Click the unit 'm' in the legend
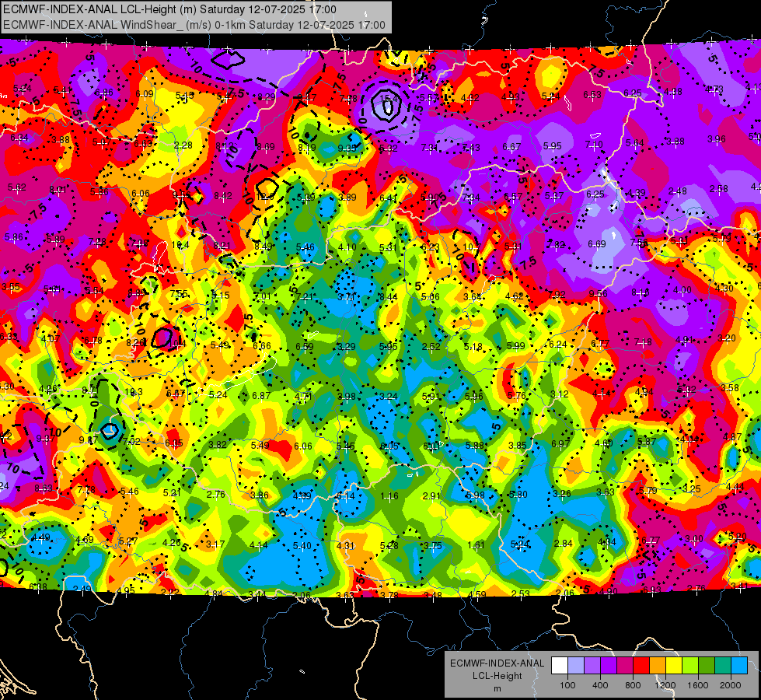The height and width of the screenshot is (700, 761). click(x=497, y=688)
